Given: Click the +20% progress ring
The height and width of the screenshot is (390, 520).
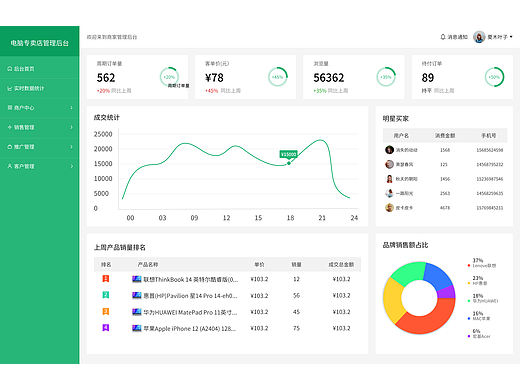Looking at the screenshot, I should (x=169, y=77).
